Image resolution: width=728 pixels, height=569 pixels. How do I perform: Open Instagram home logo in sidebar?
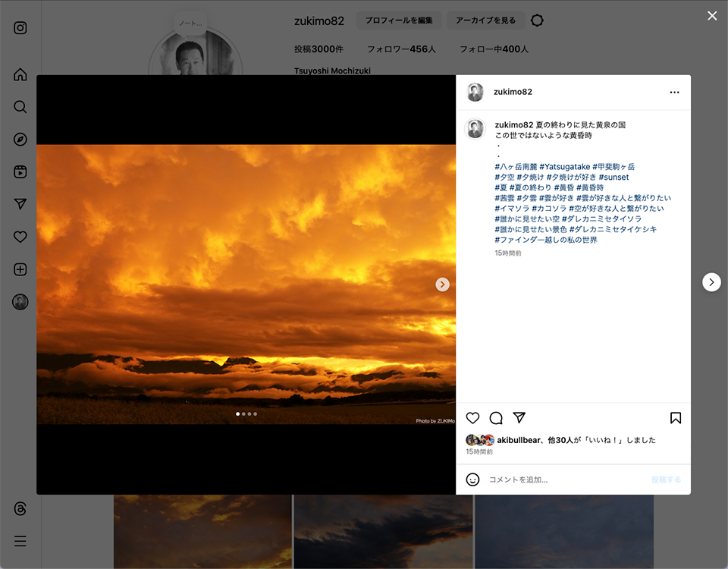point(20,28)
